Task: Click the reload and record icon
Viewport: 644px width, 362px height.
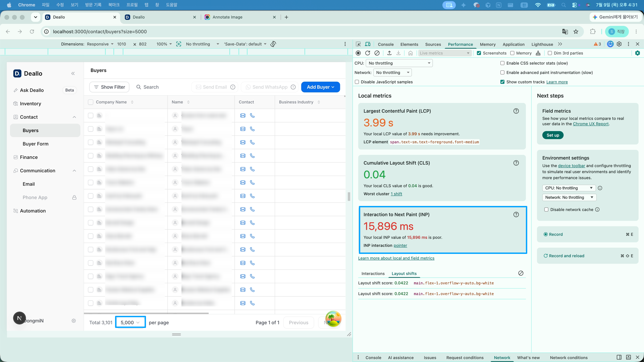Action: 367,53
